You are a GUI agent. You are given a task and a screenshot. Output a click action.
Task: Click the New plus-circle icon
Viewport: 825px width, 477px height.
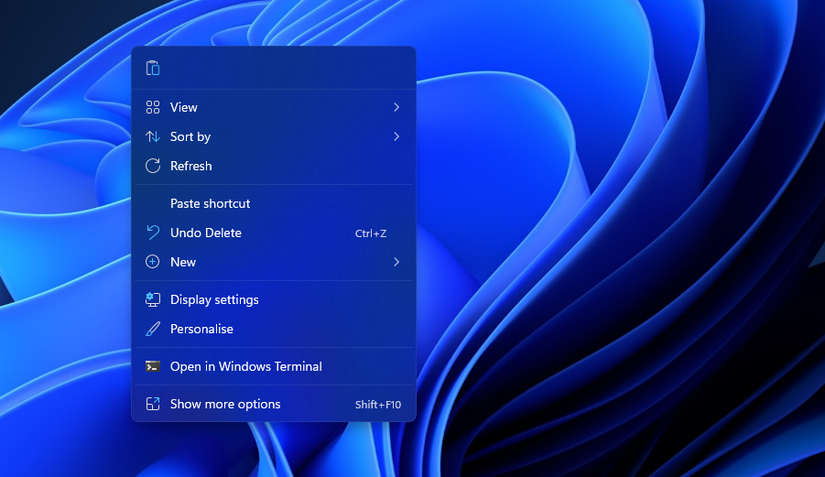pos(153,262)
